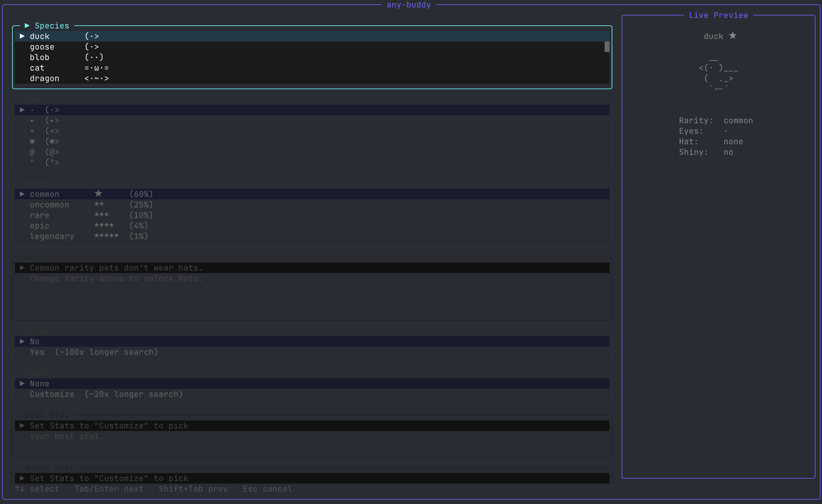Select No under Shiny
The image size is (822, 504).
click(x=312, y=341)
